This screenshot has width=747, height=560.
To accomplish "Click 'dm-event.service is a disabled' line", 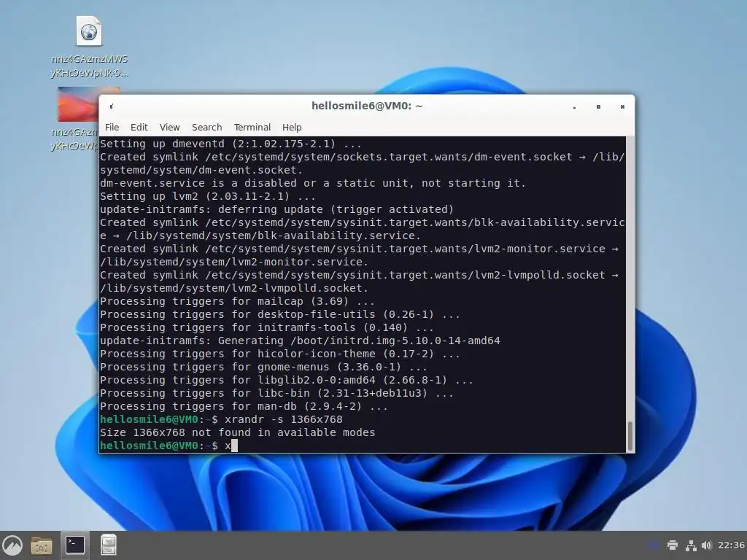I will pyautogui.click(x=312, y=183).
